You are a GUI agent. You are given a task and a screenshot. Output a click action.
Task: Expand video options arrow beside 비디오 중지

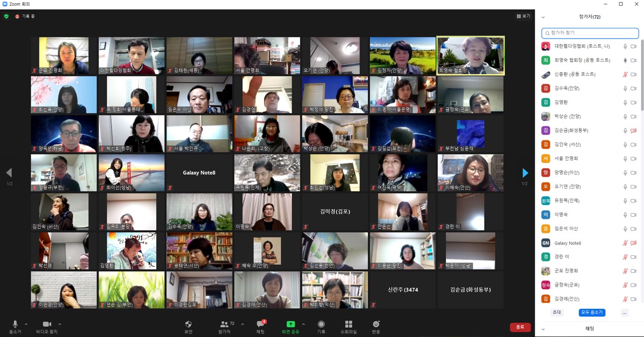point(60,324)
